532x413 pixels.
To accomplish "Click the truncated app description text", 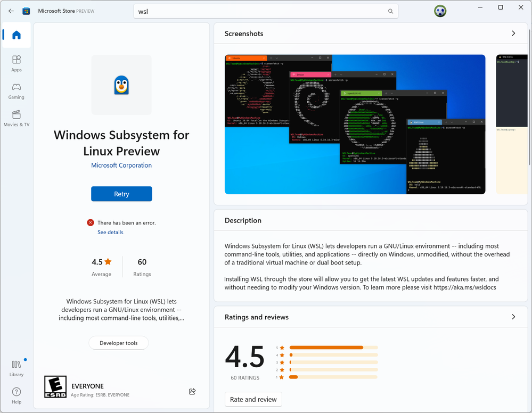I will (121, 310).
